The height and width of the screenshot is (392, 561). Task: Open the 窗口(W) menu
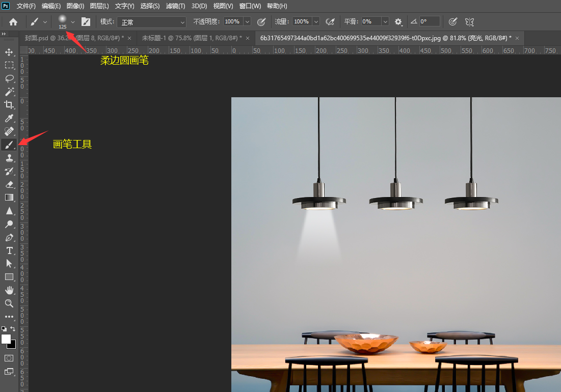click(250, 6)
